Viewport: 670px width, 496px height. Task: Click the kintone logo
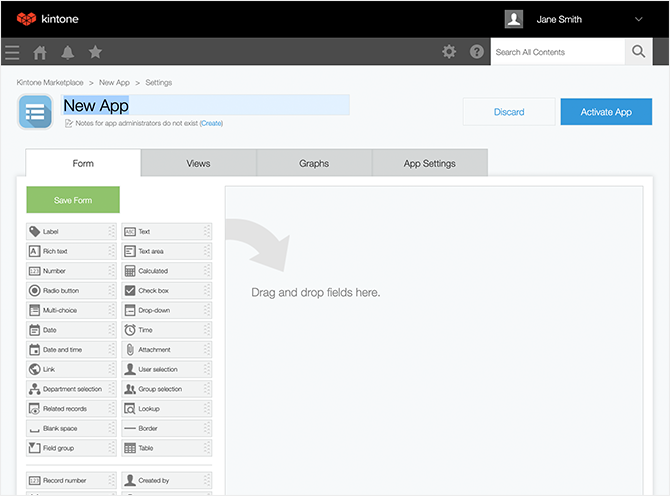[47, 19]
